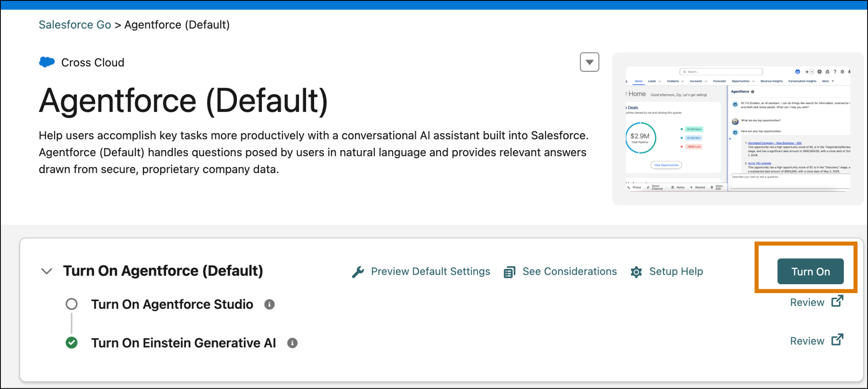Select the Turn On Agentforce Studio step circle

[72, 304]
